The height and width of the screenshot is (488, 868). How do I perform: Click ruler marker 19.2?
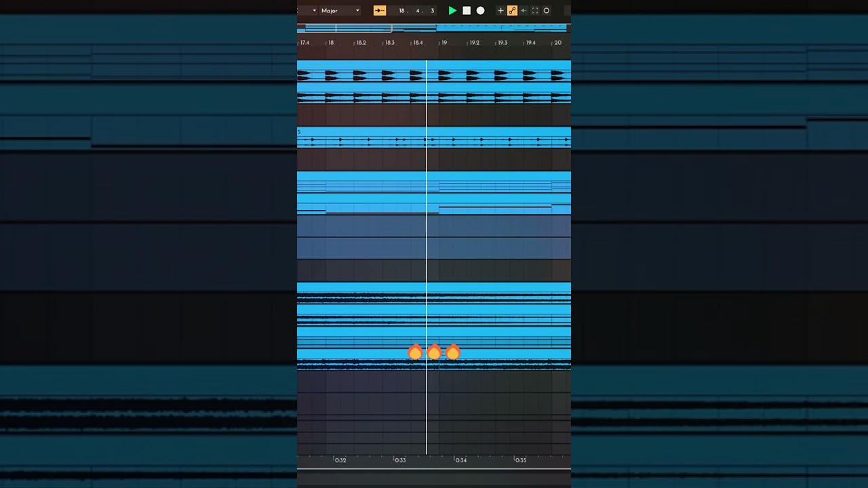coord(474,43)
